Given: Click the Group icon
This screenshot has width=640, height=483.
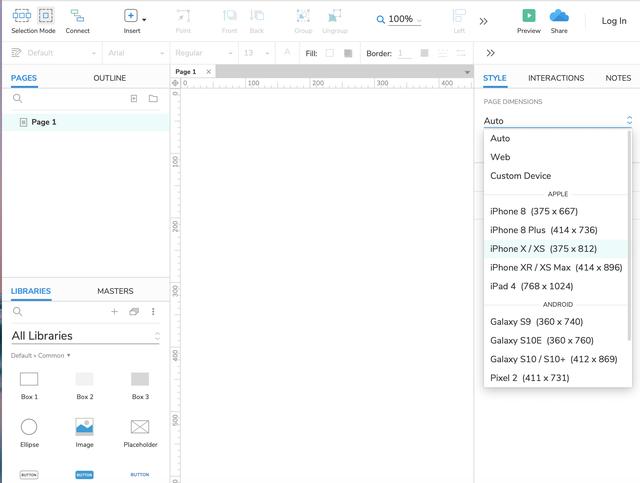Looking at the screenshot, I should (303, 16).
